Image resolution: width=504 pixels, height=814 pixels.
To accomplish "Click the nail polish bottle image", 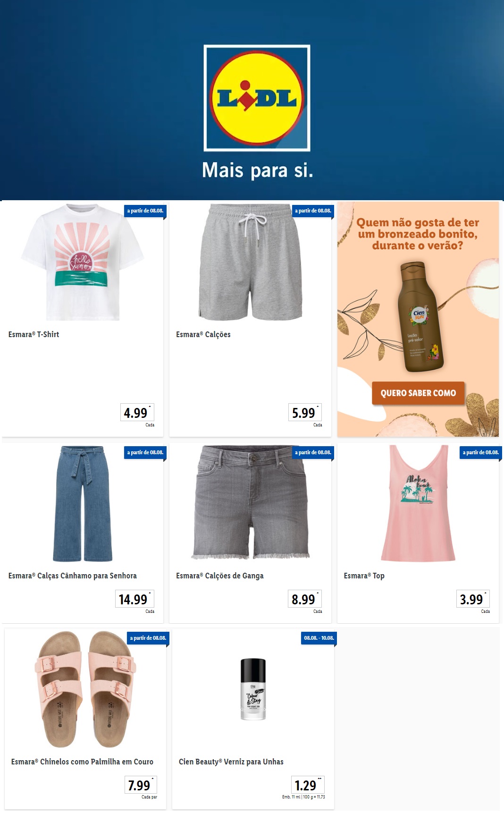I will click(253, 689).
